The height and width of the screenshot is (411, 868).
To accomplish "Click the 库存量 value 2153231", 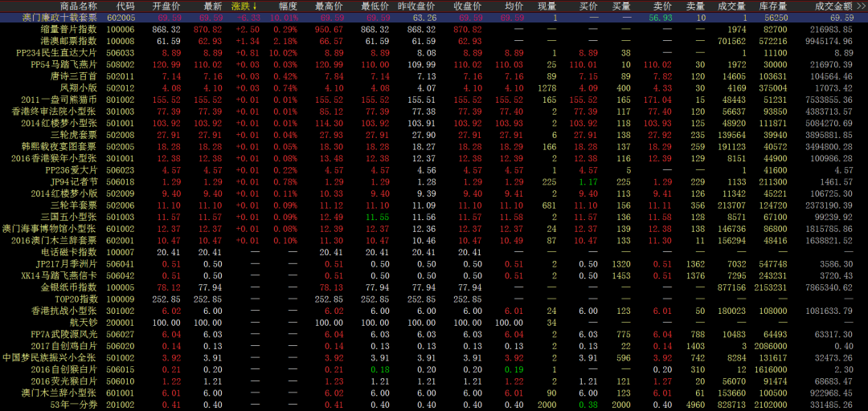I will 771,287.
